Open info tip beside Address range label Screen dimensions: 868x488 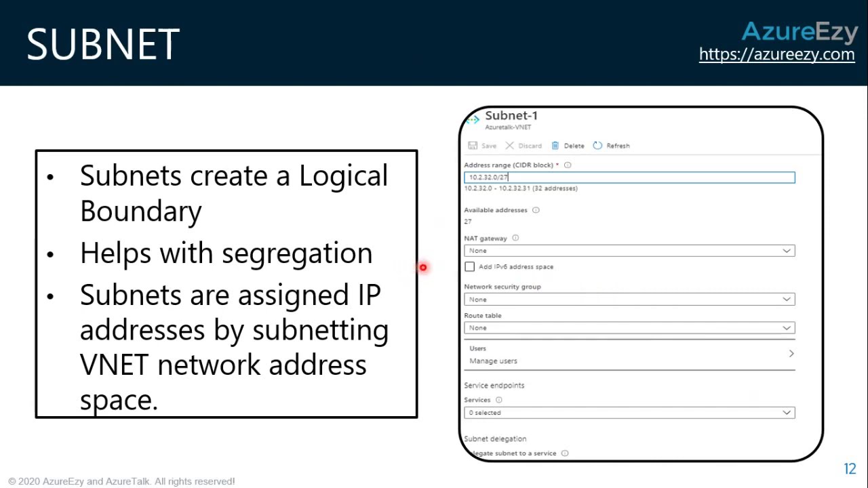568,165
